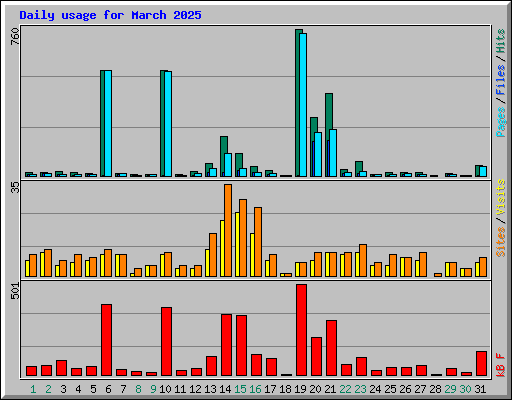The height and width of the screenshot is (400, 512).
Task: Click day label 7 on the x-axis
Action: tap(123, 389)
